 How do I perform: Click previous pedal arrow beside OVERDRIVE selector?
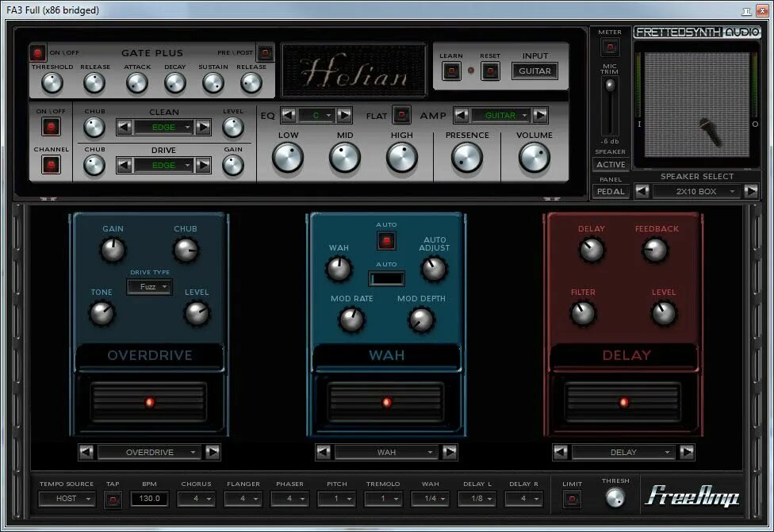click(86, 452)
